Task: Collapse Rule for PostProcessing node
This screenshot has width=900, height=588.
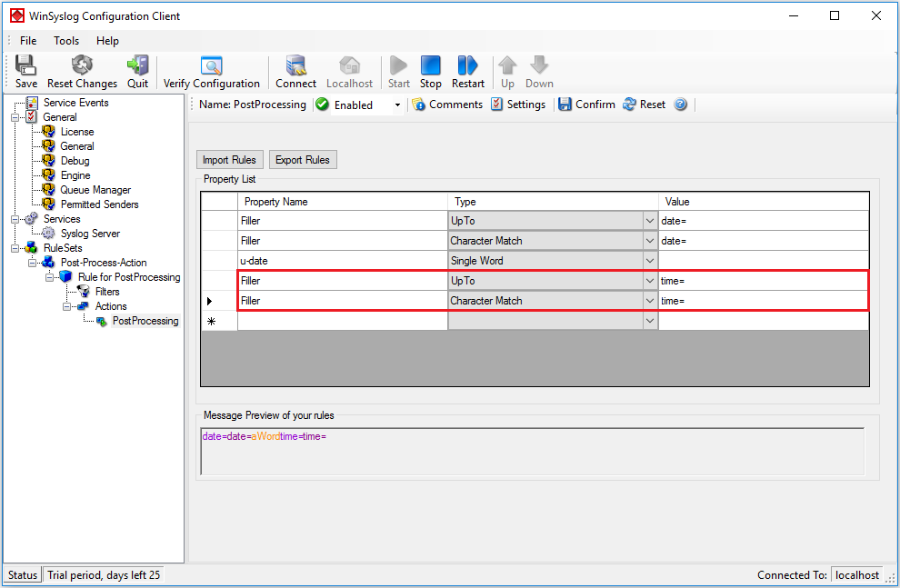Action: (x=49, y=278)
